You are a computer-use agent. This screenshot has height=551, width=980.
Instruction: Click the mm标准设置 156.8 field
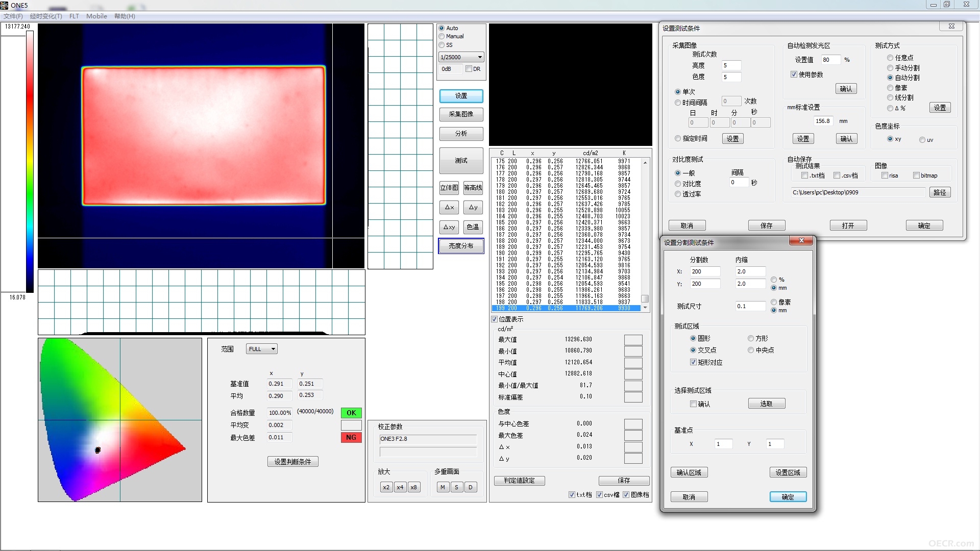tap(823, 121)
